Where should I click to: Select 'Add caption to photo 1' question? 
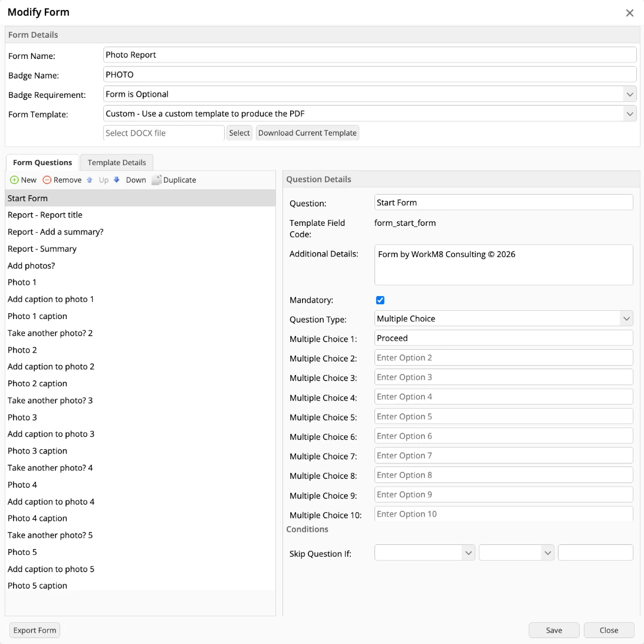pyautogui.click(x=140, y=300)
